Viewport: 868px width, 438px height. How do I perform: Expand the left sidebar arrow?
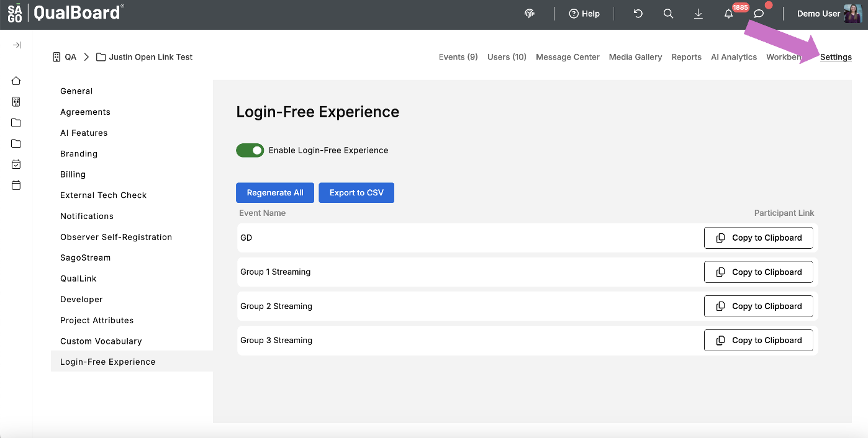pos(17,45)
